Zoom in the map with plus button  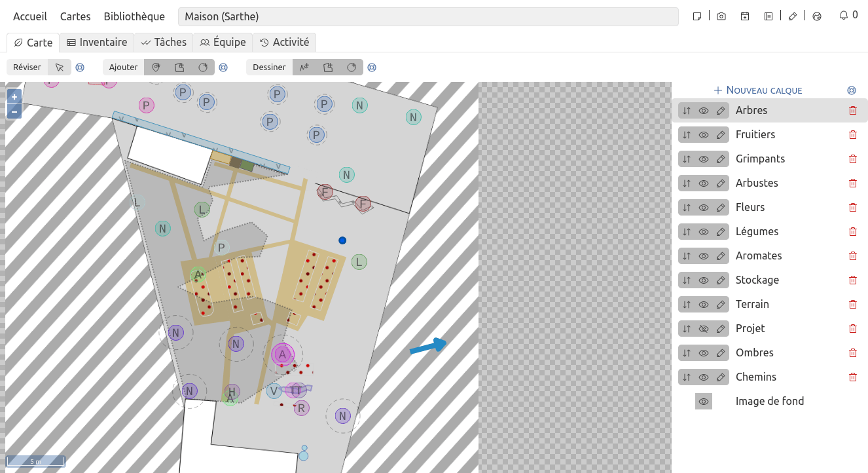click(x=14, y=97)
